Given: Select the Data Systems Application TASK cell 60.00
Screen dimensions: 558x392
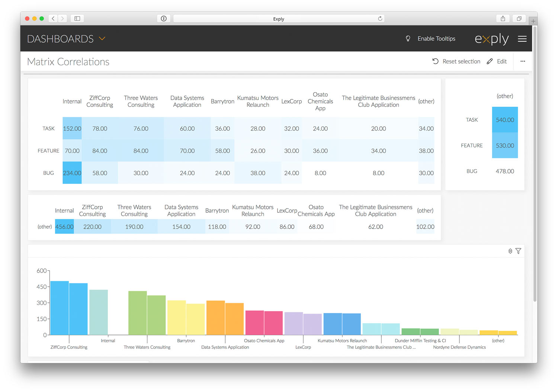Looking at the screenshot, I should point(187,128).
